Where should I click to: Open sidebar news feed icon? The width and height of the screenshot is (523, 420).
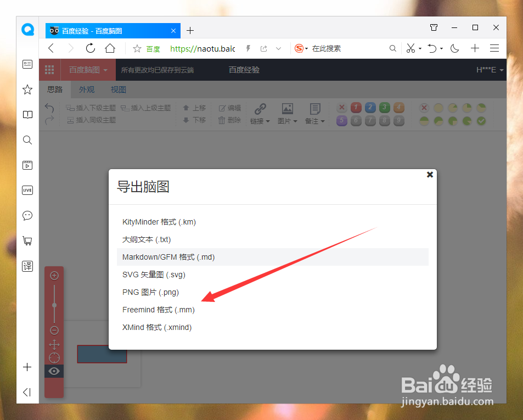pos(27,64)
